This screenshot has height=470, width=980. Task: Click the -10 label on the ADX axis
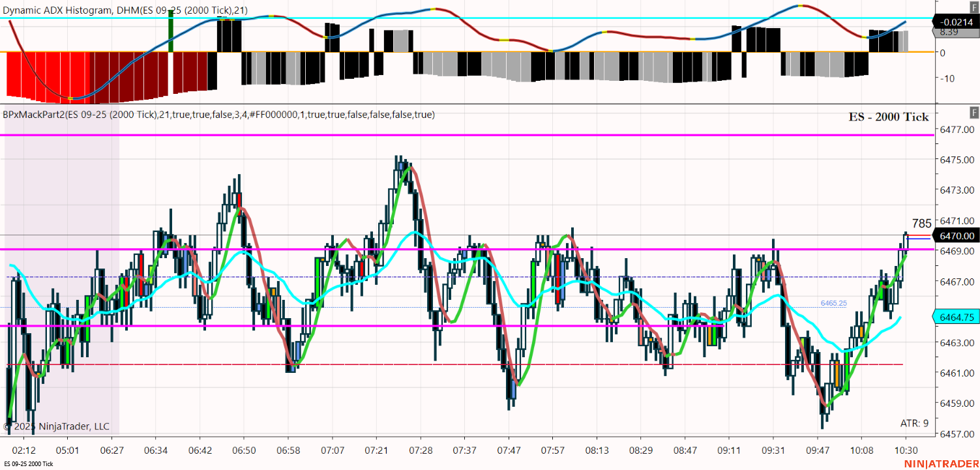[946, 79]
